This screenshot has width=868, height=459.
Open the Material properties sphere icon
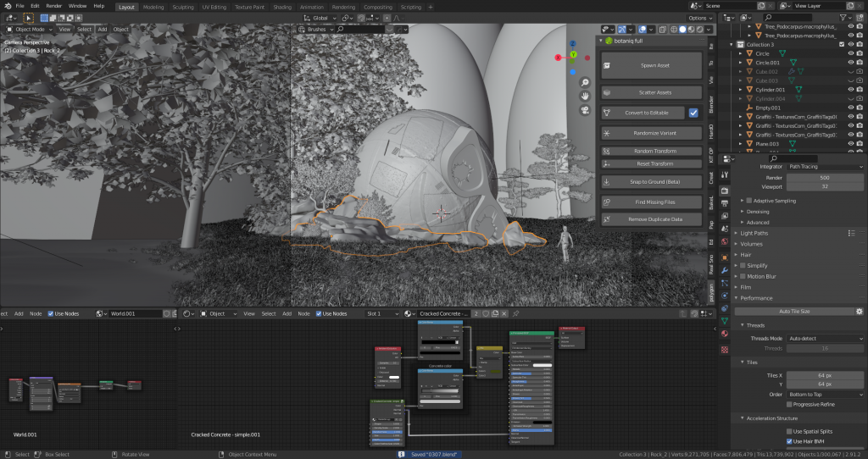725,334
